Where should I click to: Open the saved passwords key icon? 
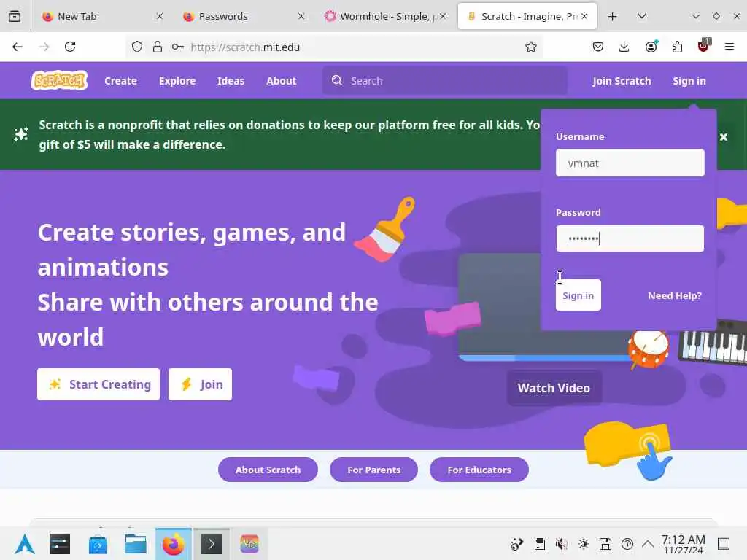pyautogui.click(x=178, y=47)
